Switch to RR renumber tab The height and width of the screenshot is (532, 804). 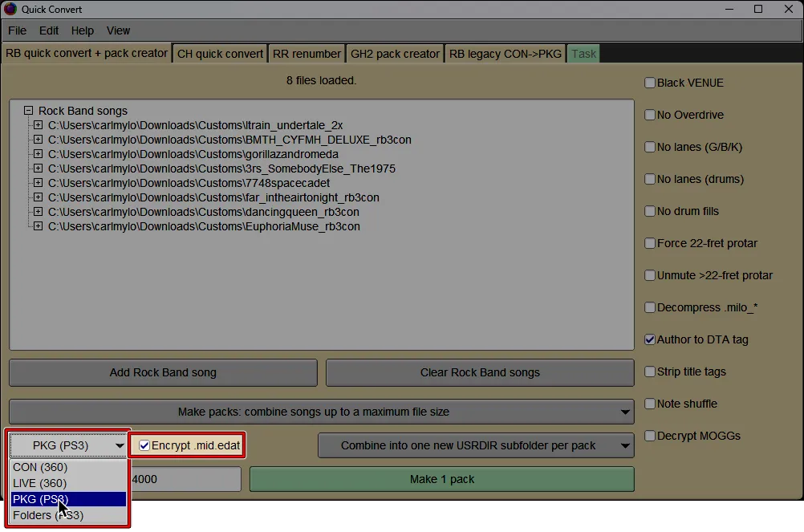(307, 54)
